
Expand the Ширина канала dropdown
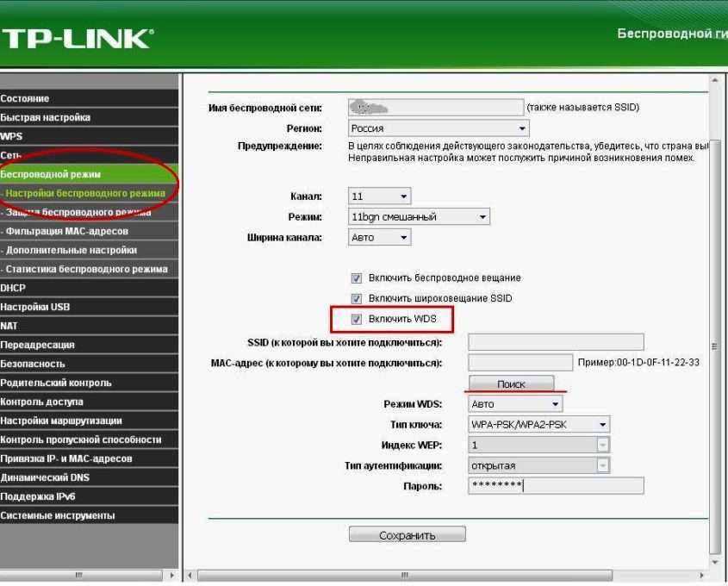click(380, 237)
